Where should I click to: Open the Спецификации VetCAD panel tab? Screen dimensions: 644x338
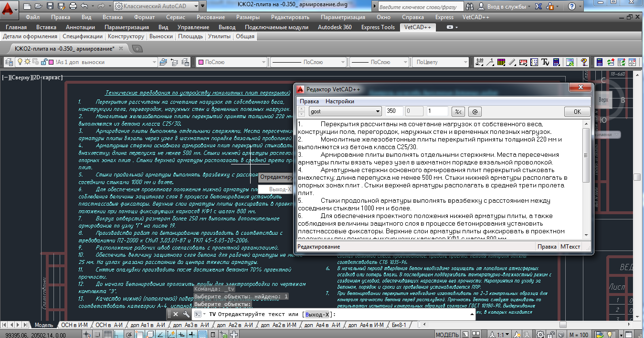[83, 36]
